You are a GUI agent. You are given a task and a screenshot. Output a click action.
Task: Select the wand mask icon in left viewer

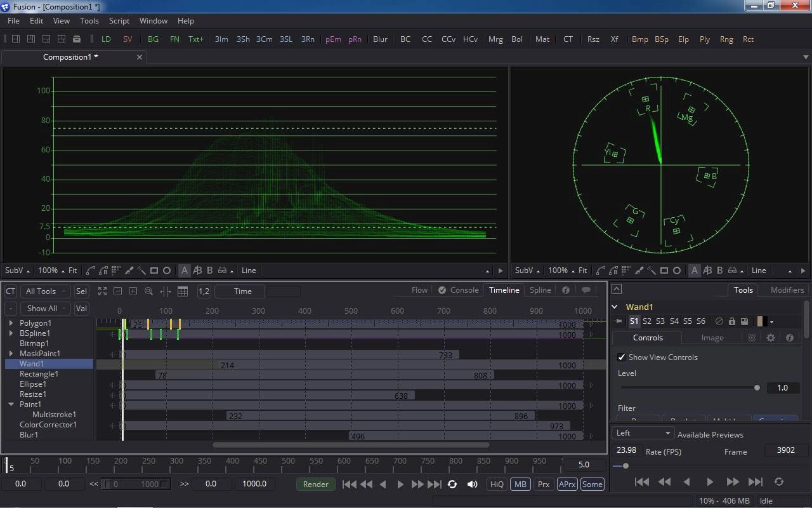141,271
